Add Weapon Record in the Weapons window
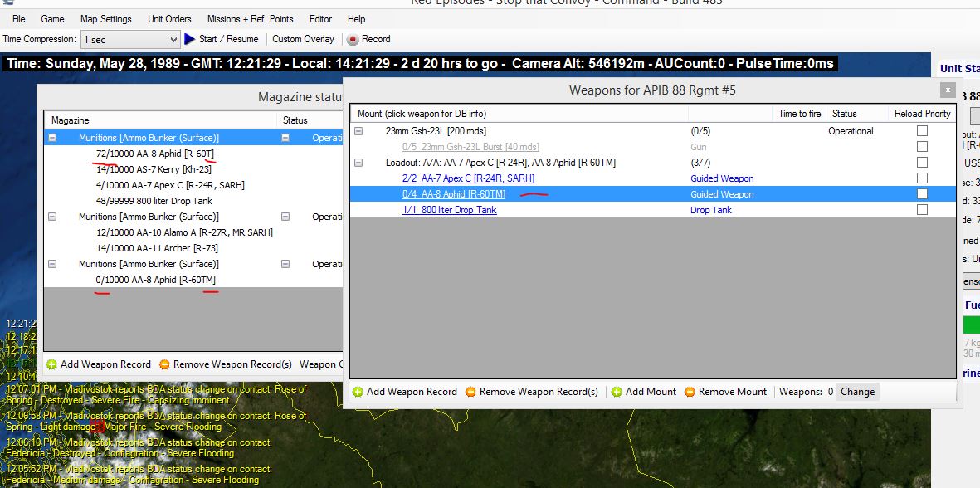The height and width of the screenshot is (488, 980). (405, 392)
